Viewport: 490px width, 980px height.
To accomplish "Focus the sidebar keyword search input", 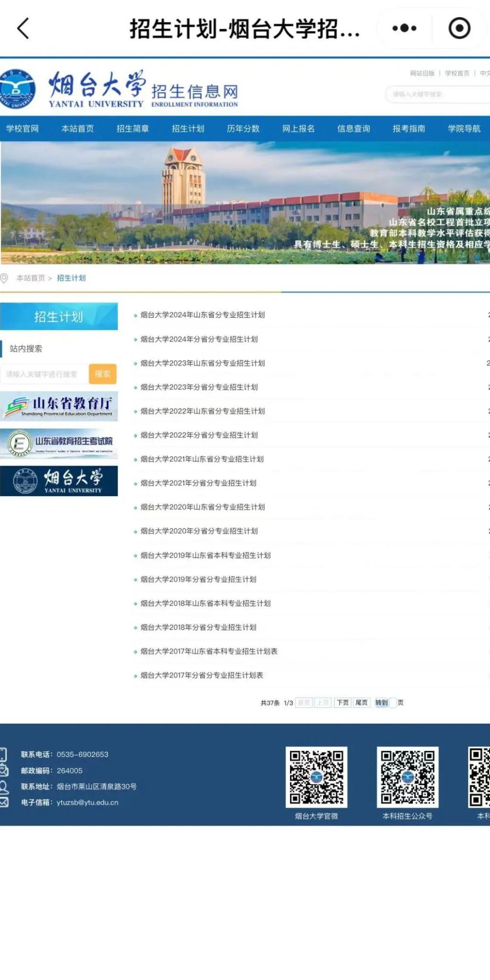I will pyautogui.click(x=44, y=374).
